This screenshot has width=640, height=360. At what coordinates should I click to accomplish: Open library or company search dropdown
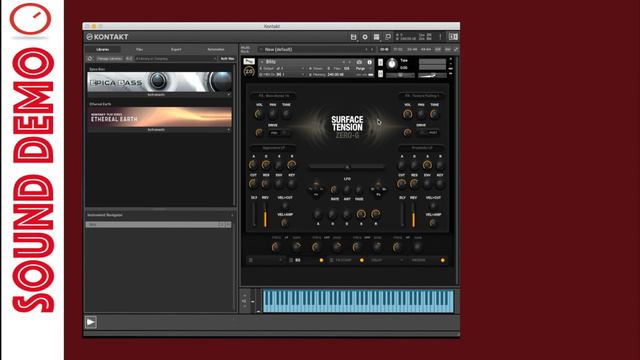(x=176, y=59)
